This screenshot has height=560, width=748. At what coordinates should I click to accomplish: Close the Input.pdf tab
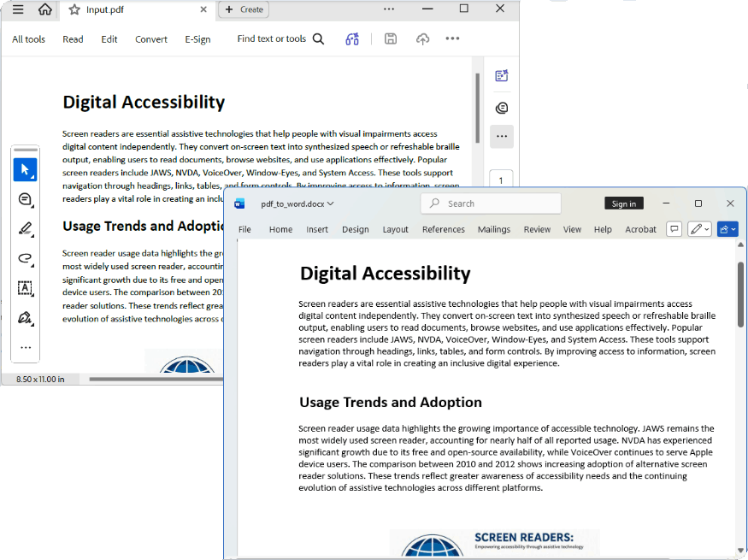click(x=203, y=9)
